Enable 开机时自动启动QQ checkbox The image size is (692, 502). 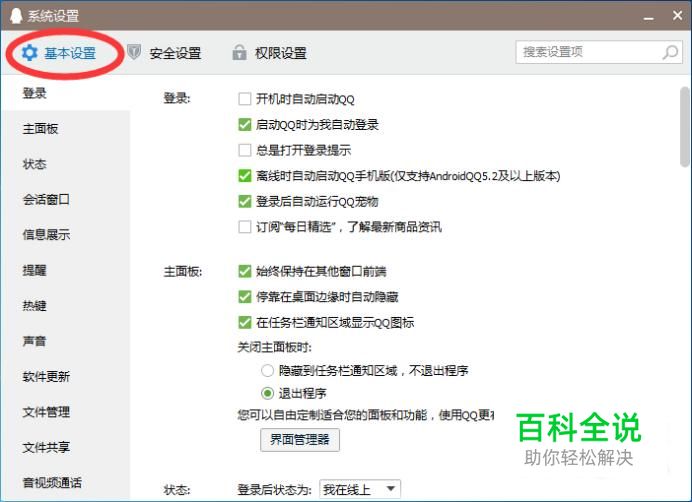coord(244,99)
